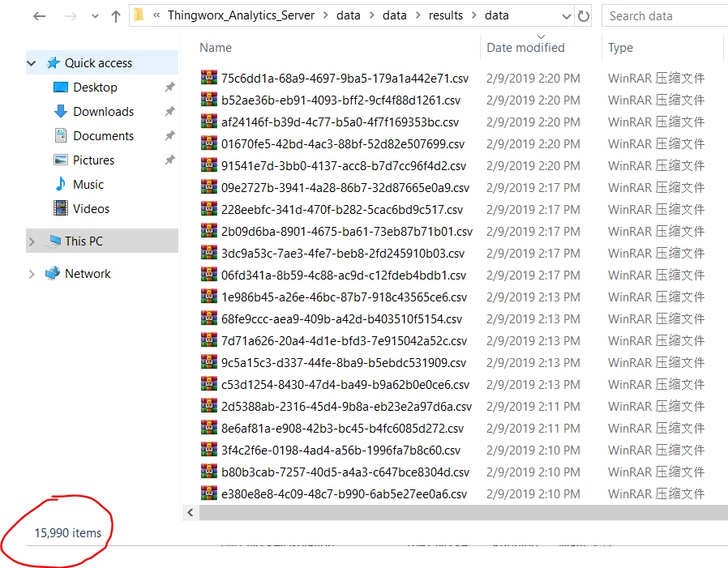Screen dimensions: 728x568
Task: Click the 'data' breadcrumb after Thingworx_Analytics_Server
Action: pyautogui.click(x=349, y=15)
